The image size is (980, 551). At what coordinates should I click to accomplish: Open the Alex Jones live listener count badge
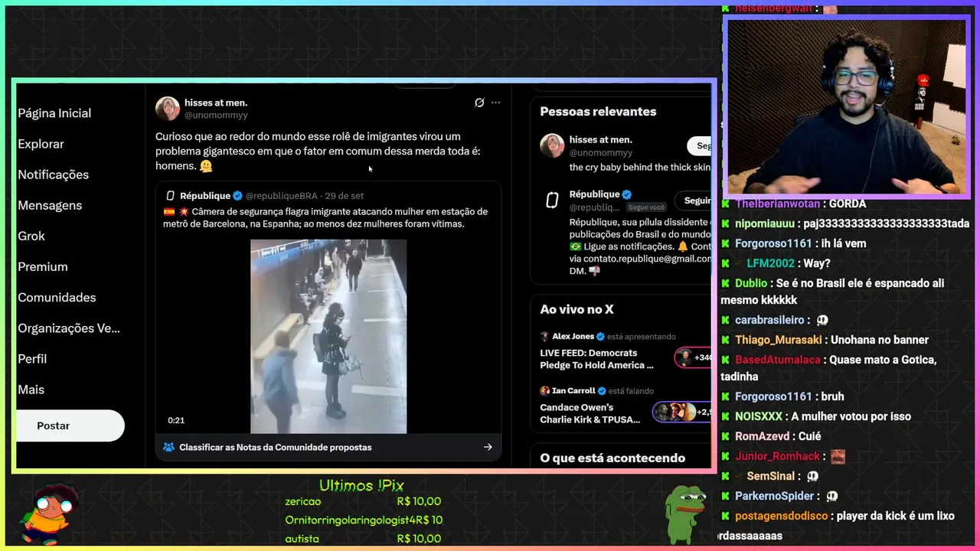(693, 357)
